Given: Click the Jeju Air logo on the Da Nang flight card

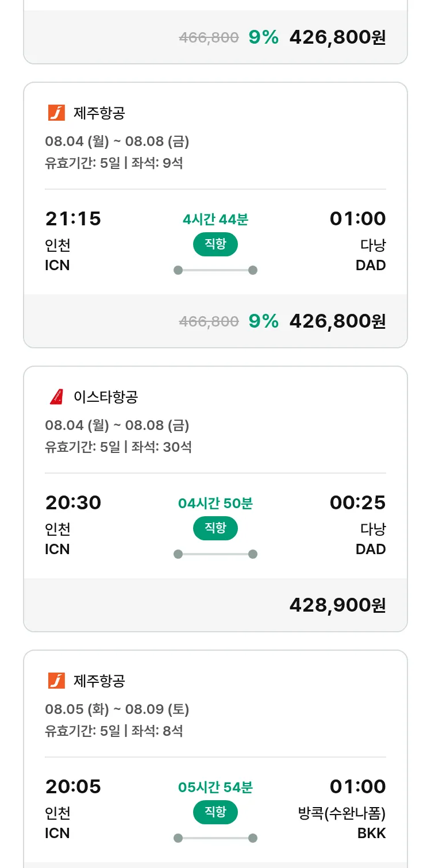Looking at the screenshot, I should click(x=56, y=113).
